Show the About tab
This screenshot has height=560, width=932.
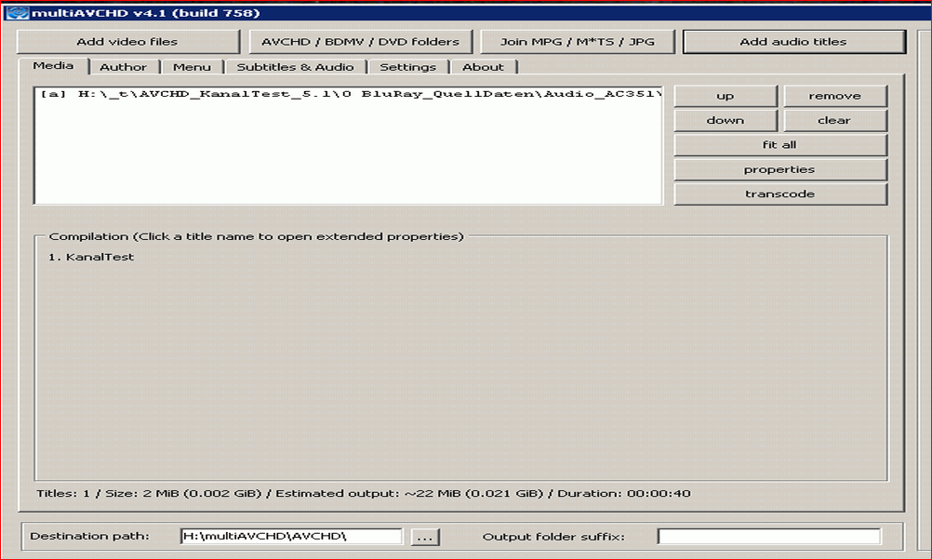[483, 67]
